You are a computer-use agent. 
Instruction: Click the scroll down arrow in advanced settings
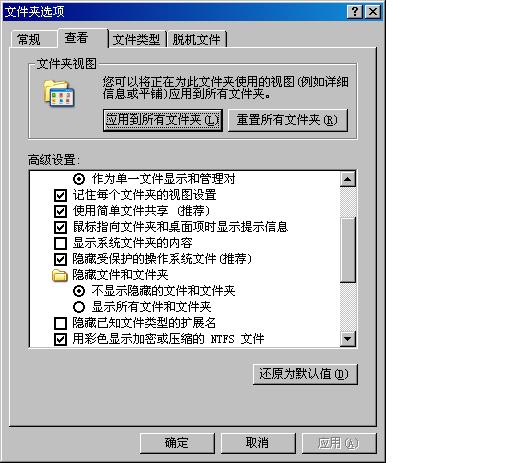pos(348,339)
